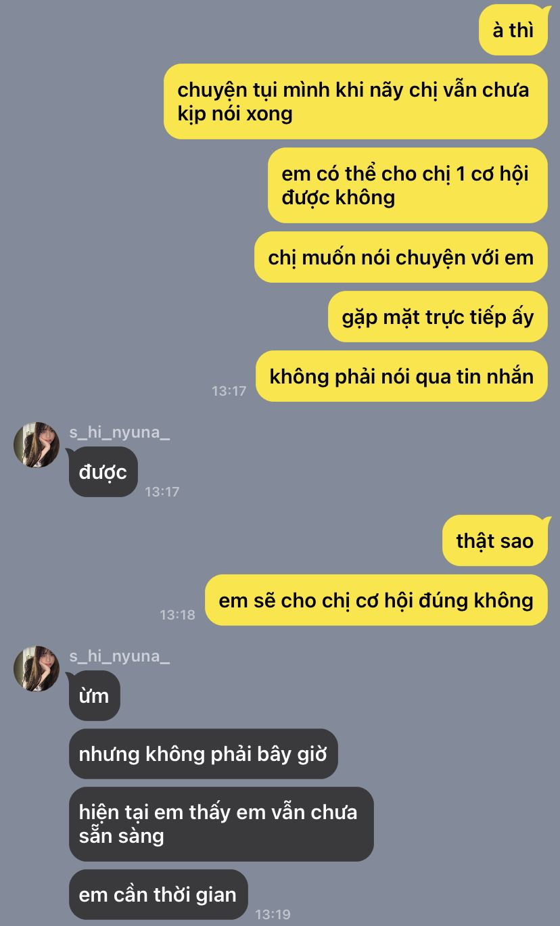Tap the profile avatar beside "ừm" message

(x=37, y=668)
